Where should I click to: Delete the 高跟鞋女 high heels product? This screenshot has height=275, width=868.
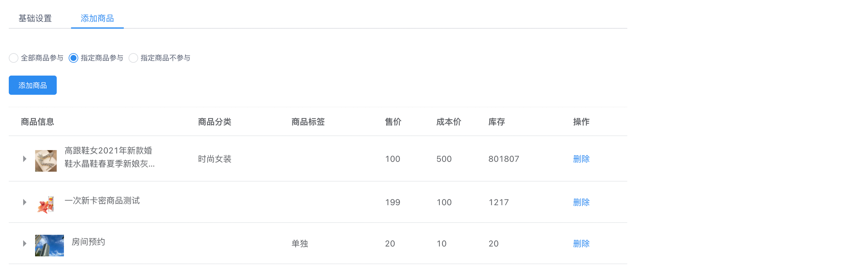(x=581, y=159)
